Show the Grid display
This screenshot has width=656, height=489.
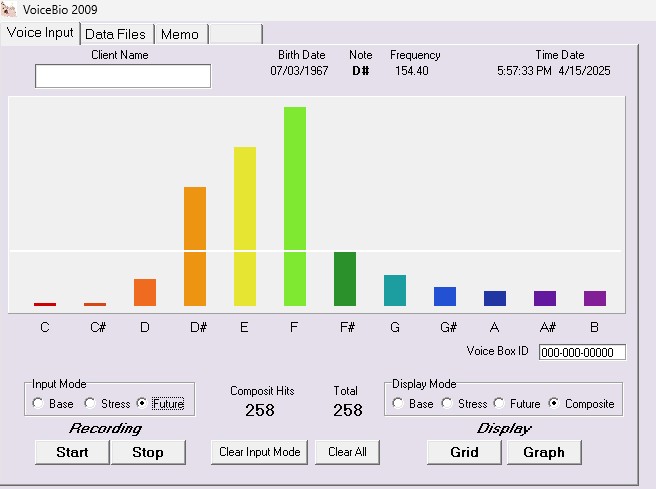tap(464, 452)
